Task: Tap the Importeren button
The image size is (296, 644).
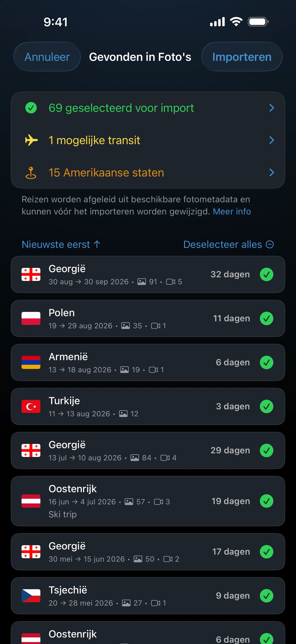Action: click(x=242, y=57)
